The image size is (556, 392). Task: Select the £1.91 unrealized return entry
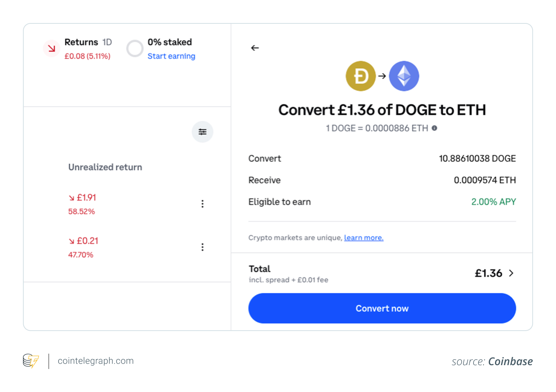[x=82, y=204]
